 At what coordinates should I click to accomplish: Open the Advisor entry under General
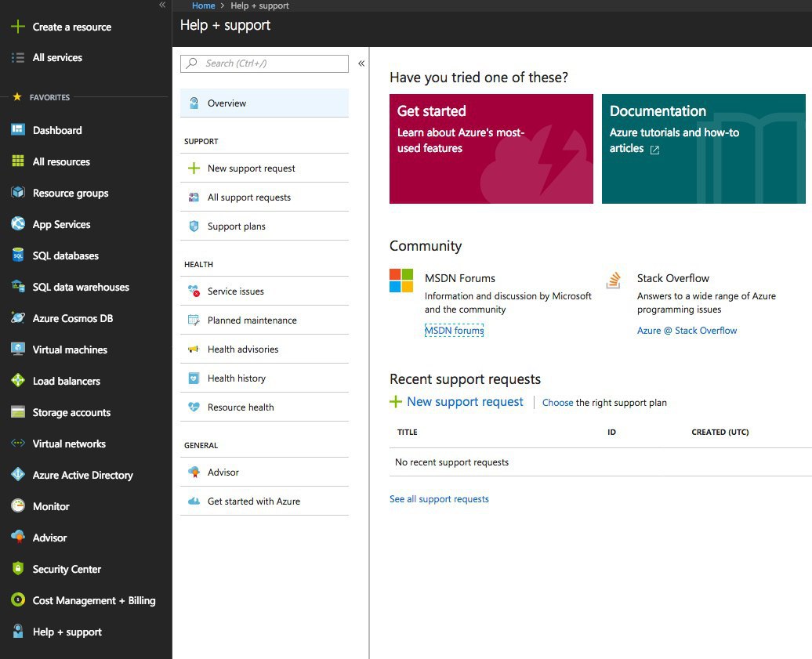264,473
